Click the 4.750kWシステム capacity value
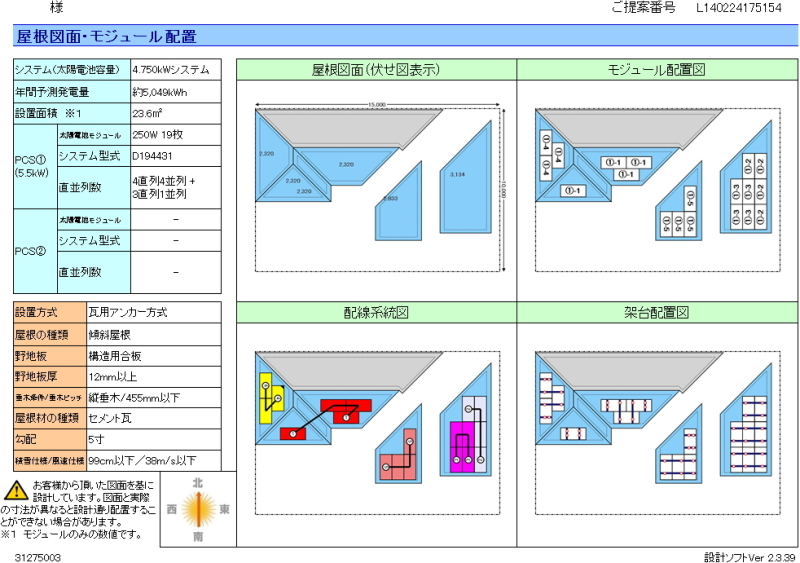Image resolution: width=800 pixels, height=563 pixels. click(x=171, y=70)
